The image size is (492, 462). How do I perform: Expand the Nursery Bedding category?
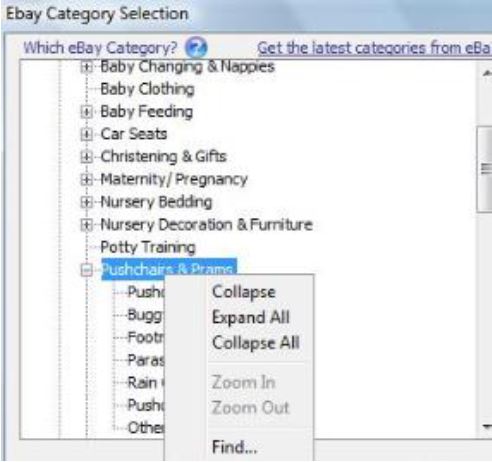(86, 202)
